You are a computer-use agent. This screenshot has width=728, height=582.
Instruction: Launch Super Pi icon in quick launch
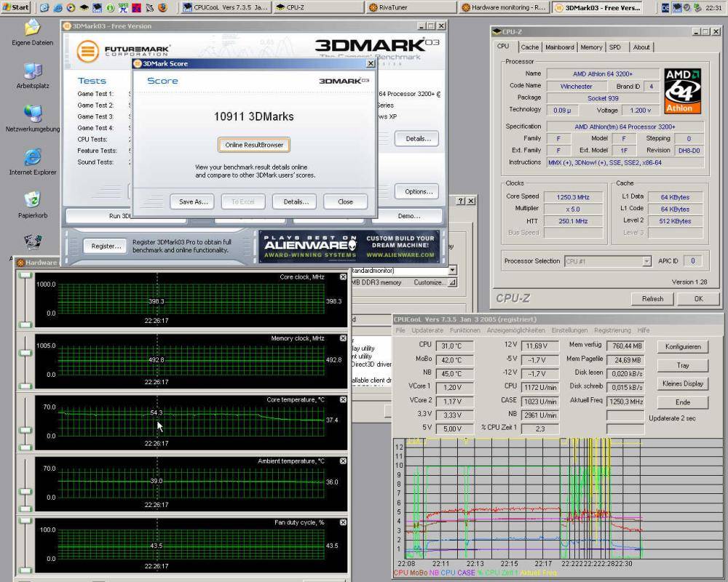tap(123, 7)
